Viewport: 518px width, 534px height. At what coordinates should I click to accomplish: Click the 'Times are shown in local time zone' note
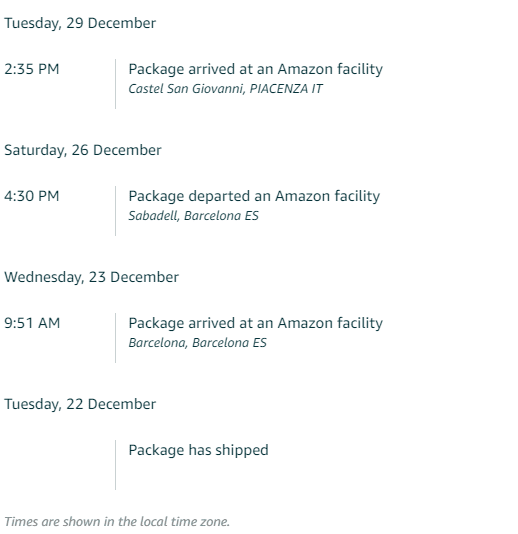[117, 522]
